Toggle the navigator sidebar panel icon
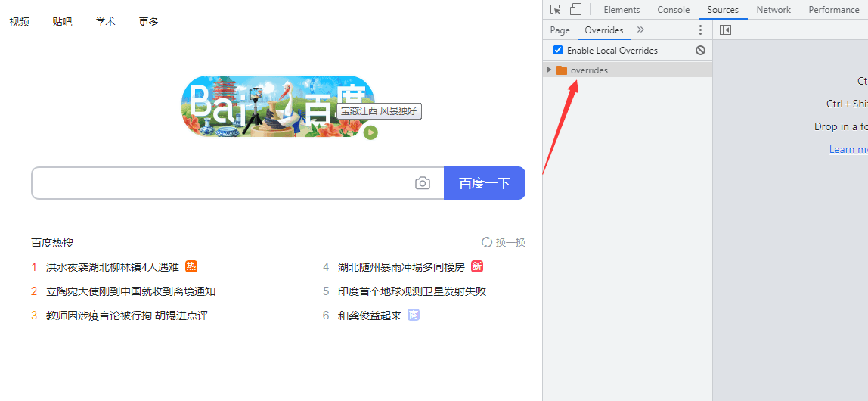This screenshot has width=868, height=401. click(x=725, y=30)
